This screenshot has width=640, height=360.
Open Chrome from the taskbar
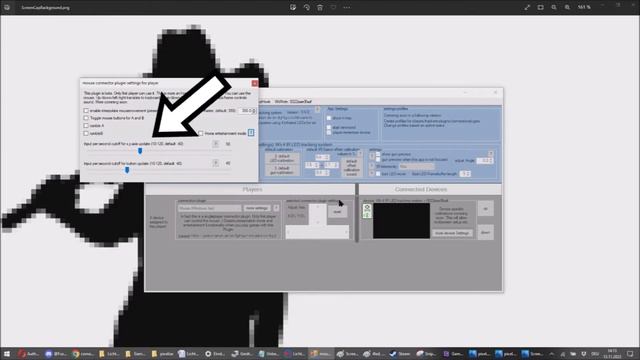(76, 354)
